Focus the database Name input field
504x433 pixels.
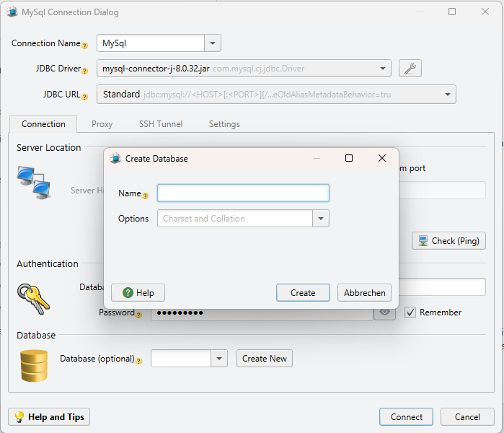(243, 193)
